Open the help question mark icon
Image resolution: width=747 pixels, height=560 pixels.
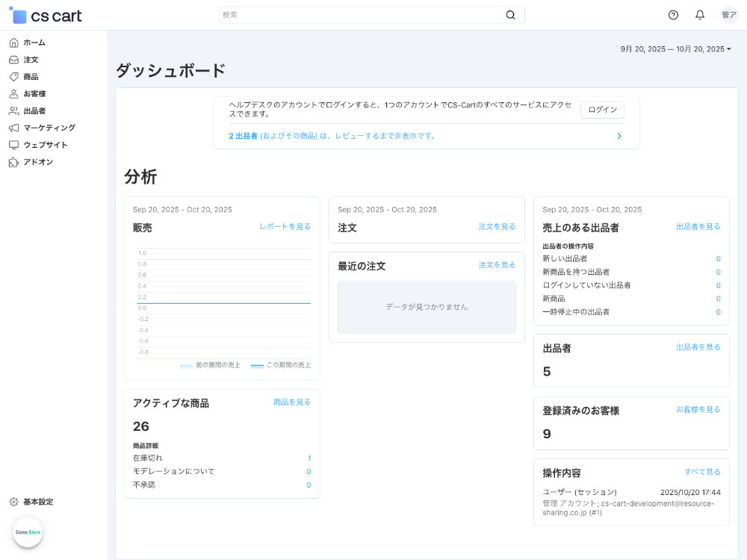[673, 15]
